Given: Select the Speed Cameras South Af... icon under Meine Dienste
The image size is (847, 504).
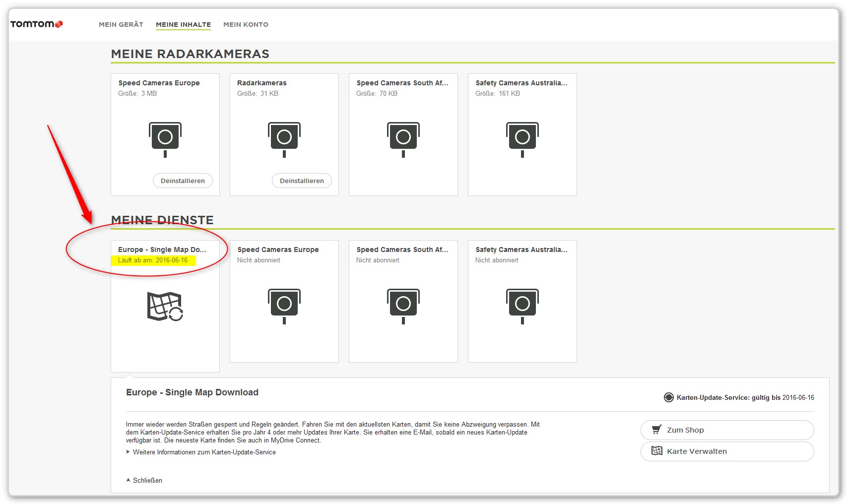Looking at the screenshot, I should 403,306.
